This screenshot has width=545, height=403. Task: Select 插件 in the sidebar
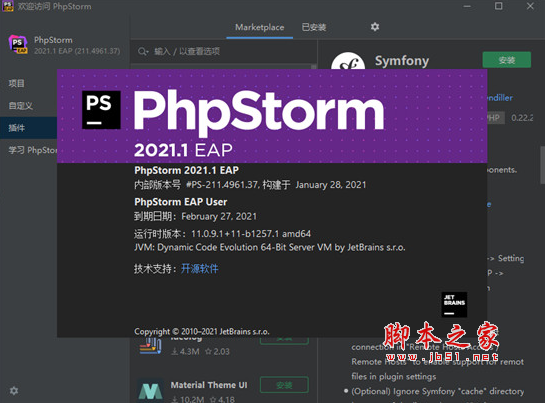[x=29, y=128]
